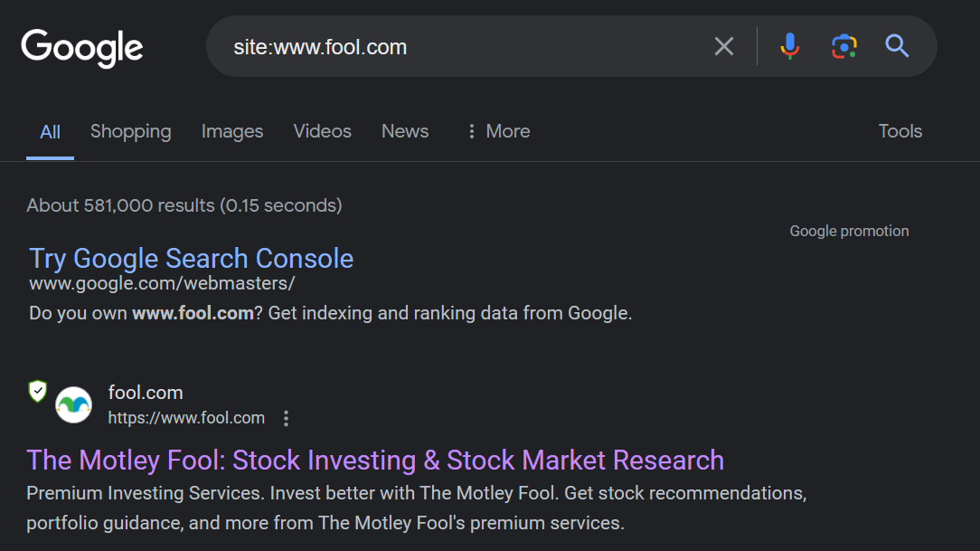This screenshot has width=980, height=551.
Task: Click the fool.com site name
Action: [x=146, y=393]
